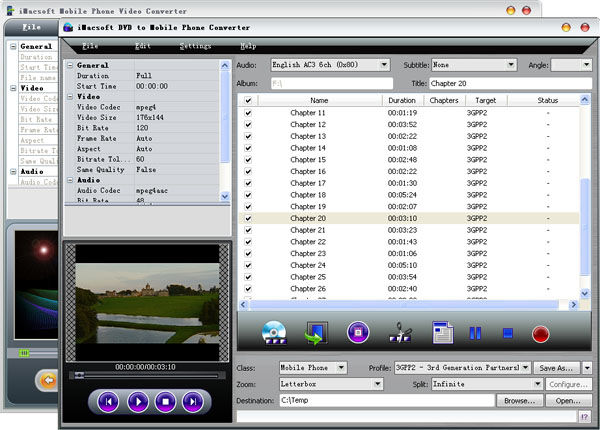
Task: Click the document properties icon in toolbar
Action: [x=442, y=332]
